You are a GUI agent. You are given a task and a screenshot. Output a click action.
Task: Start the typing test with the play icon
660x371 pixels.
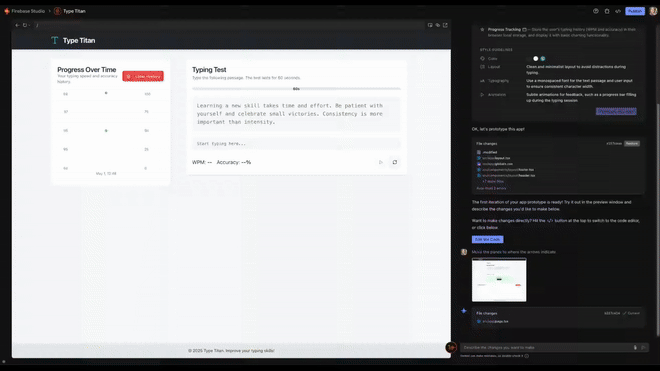click(x=381, y=162)
